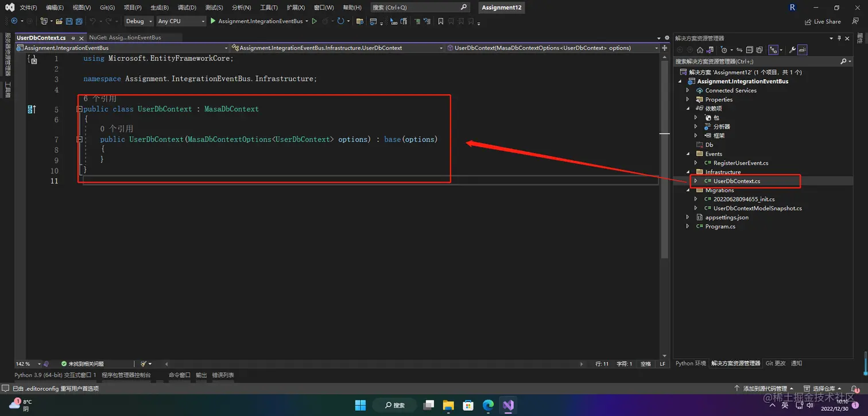
Task: Click the Navigate Backward toolbar icon
Action: [x=14, y=21]
